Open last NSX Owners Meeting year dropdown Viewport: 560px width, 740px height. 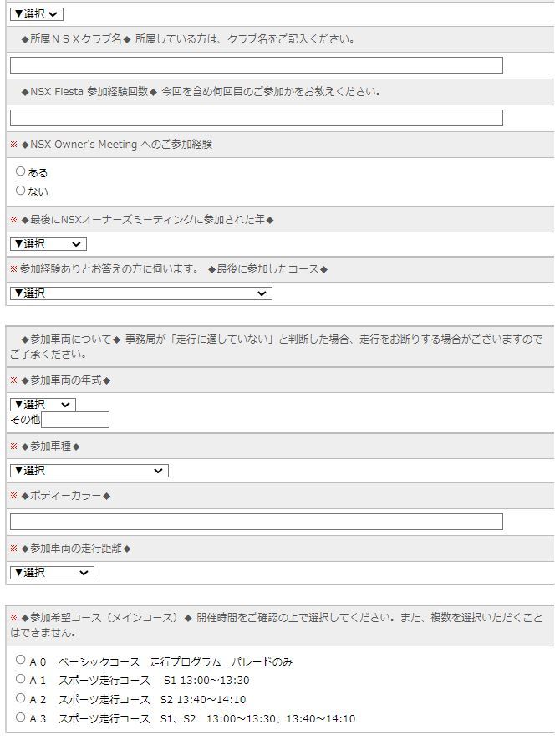click(48, 244)
